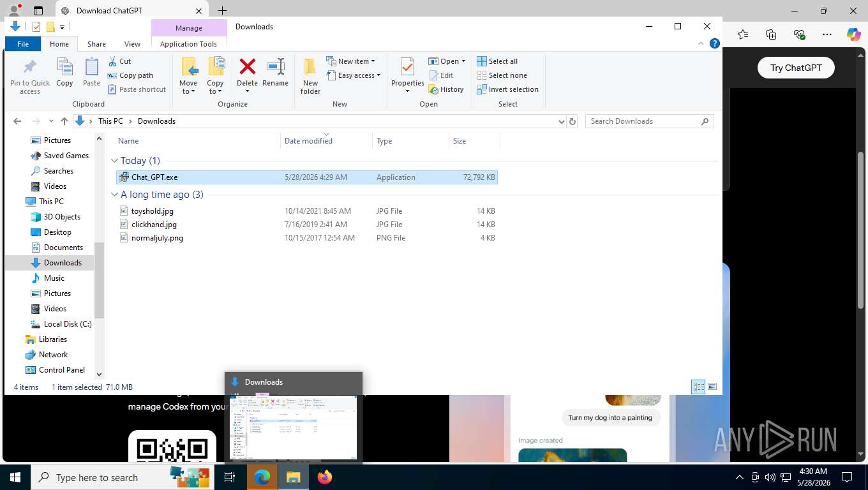The image size is (868, 490).
Task: Click the Downloads window preview thumbnail
Action: [294, 427]
